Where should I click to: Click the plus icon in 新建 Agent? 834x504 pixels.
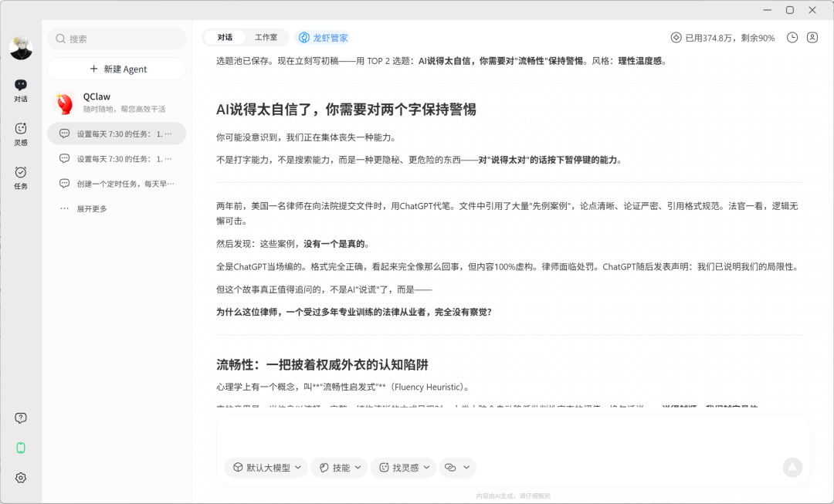93,69
